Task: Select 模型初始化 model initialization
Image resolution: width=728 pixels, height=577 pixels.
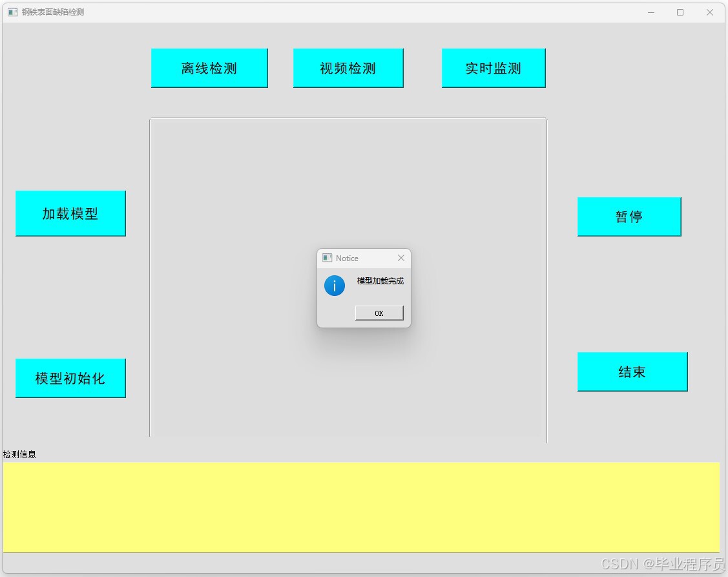Action: coord(70,378)
